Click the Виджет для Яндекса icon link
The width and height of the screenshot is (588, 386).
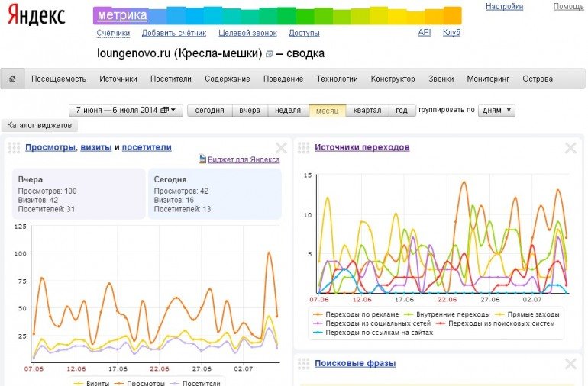202,159
